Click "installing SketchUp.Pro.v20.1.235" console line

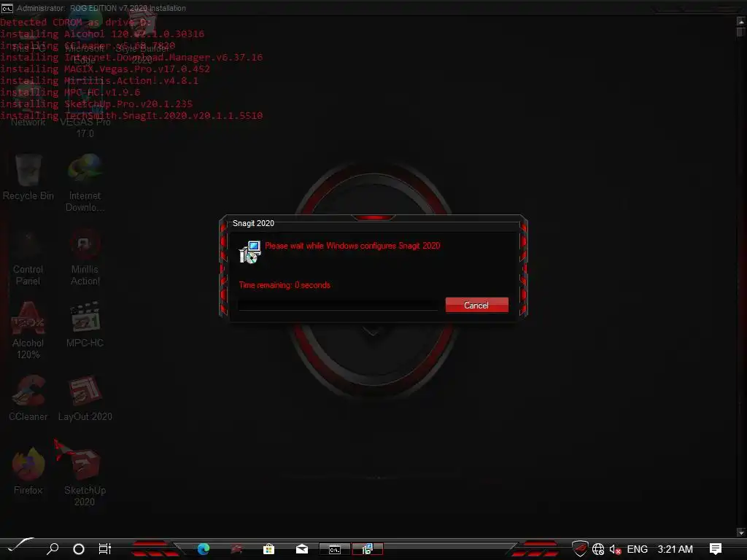(96, 104)
